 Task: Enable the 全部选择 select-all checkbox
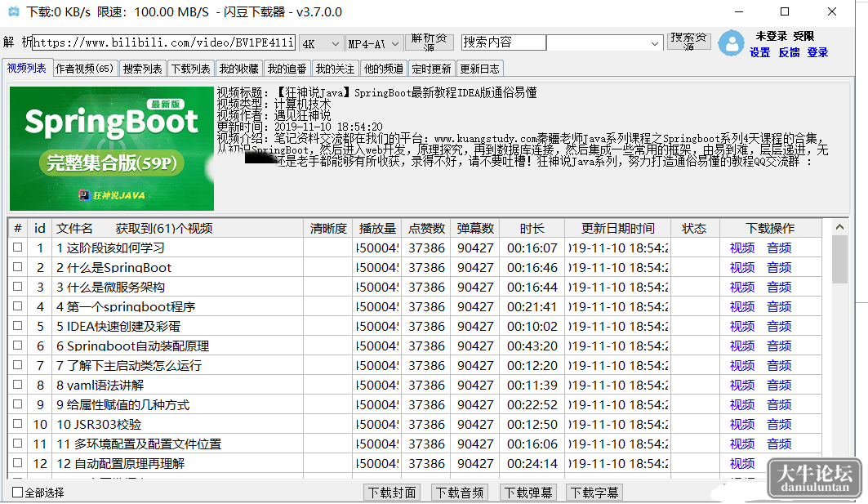(18, 492)
